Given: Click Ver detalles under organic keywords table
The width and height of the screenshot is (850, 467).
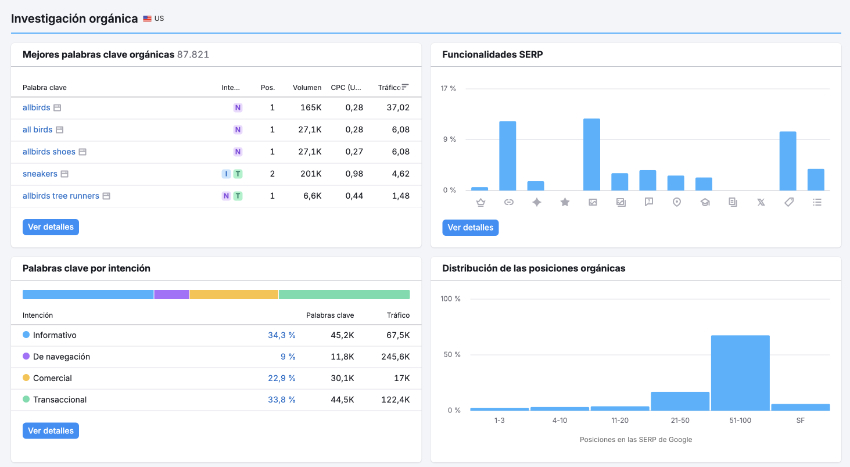Looking at the screenshot, I should 50,227.
